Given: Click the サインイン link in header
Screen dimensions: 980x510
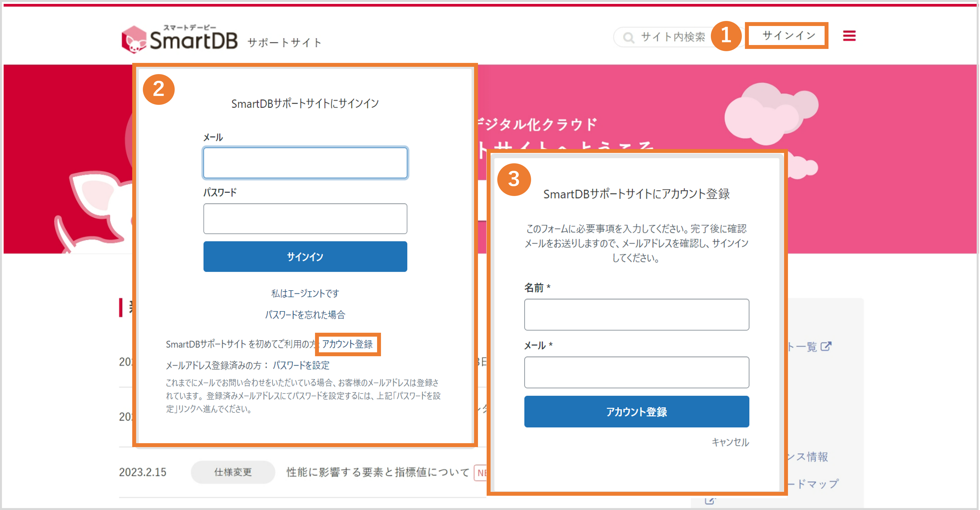Looking at the screenshot, I should pyautogui.click(x=788, y=36).
